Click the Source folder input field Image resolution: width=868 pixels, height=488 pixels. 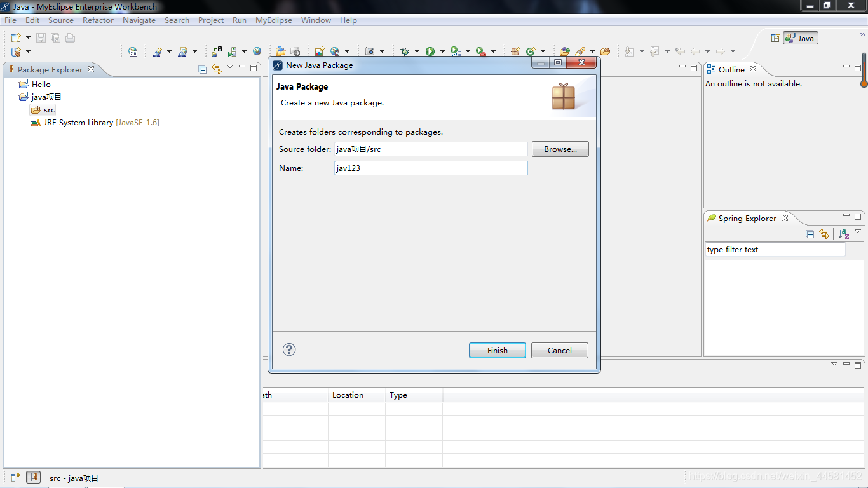coord(431,149)
